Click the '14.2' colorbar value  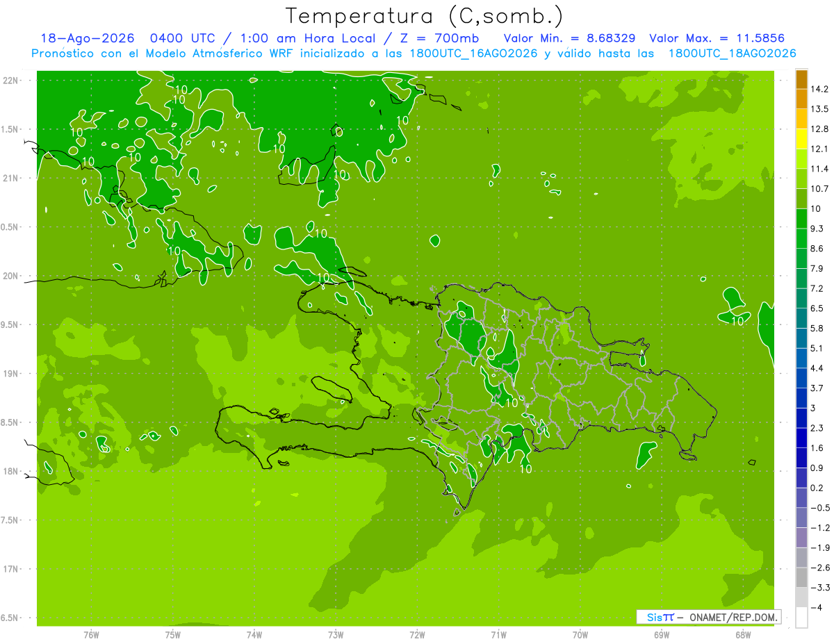click(819, 89)
